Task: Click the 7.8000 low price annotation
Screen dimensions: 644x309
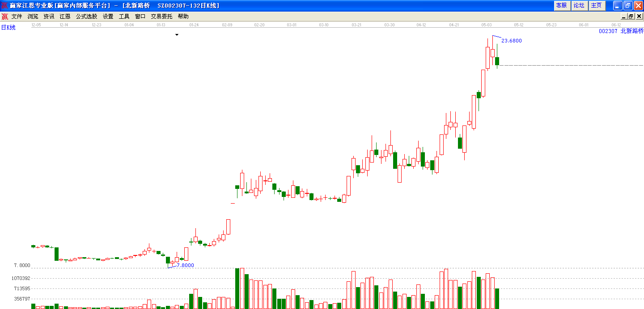Action: pyautogui.click(x=186, y=265)
